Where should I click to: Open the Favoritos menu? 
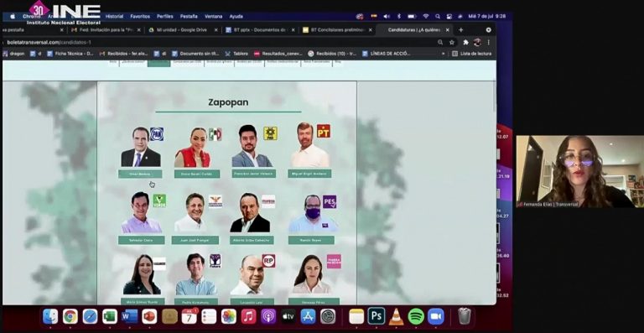pyautogui.click(x=140, y=17)
